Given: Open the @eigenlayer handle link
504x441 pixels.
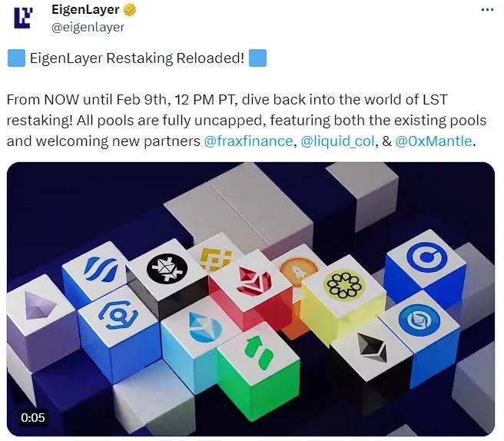Looking at the screenshot, I should 88,27.
